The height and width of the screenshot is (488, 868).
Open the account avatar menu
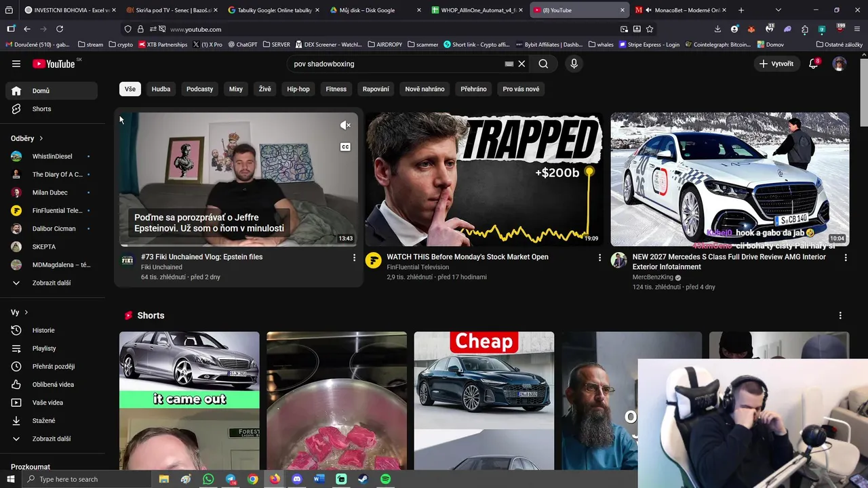point(840,64)
